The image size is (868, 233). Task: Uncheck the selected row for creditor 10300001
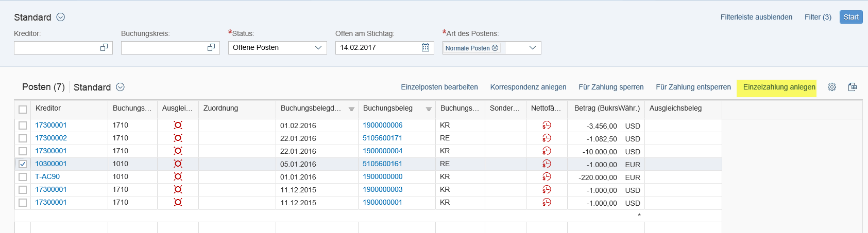coord(23,164)
